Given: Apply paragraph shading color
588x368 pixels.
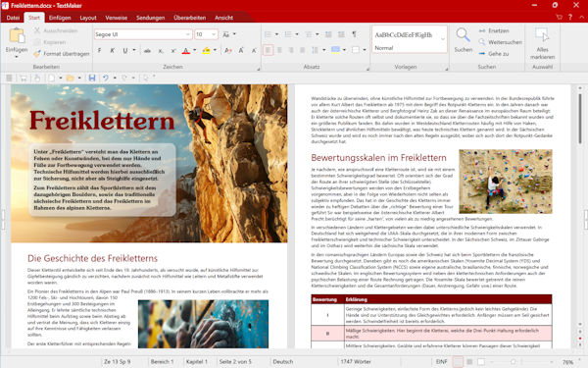Looking at the screenshot, I should [335, 50].
